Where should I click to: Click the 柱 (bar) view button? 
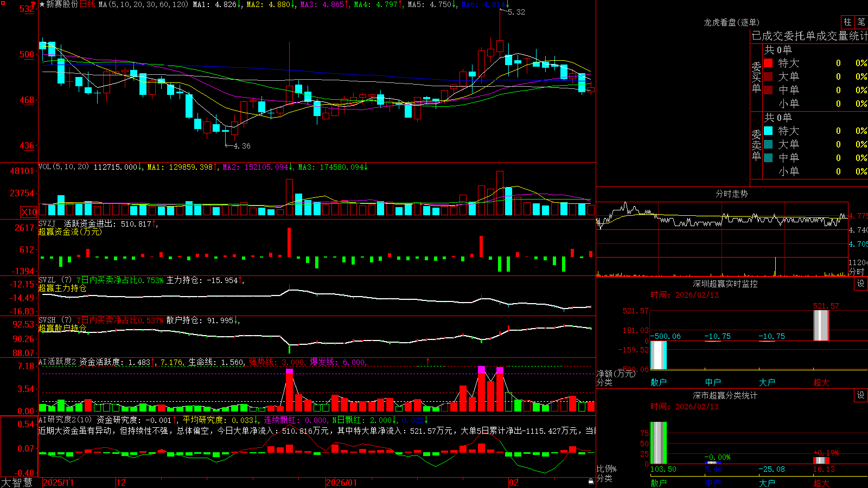[x=847, y=22]
